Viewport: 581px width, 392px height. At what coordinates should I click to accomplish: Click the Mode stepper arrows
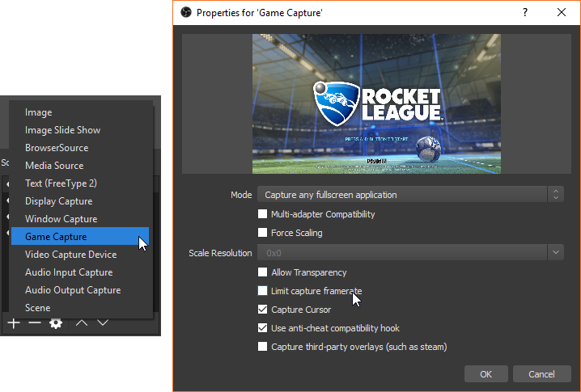point(555,195)
